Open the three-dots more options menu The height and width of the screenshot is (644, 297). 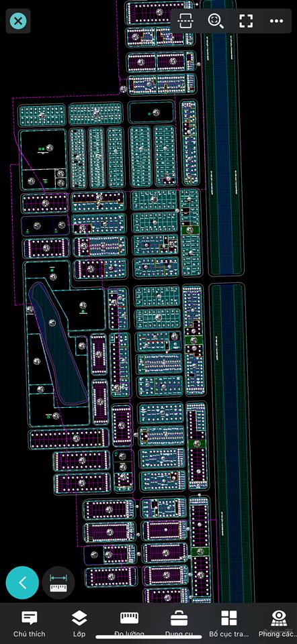[x=276, y=21]
